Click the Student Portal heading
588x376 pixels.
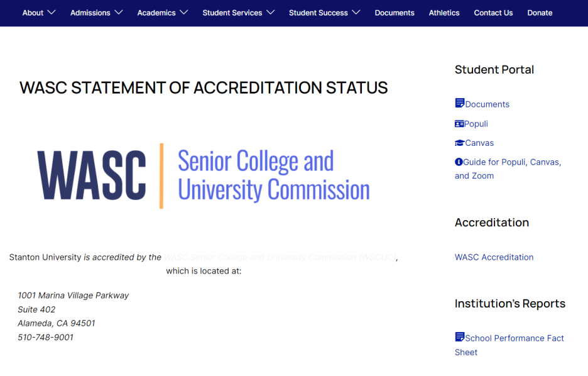(x=494, y=70)
